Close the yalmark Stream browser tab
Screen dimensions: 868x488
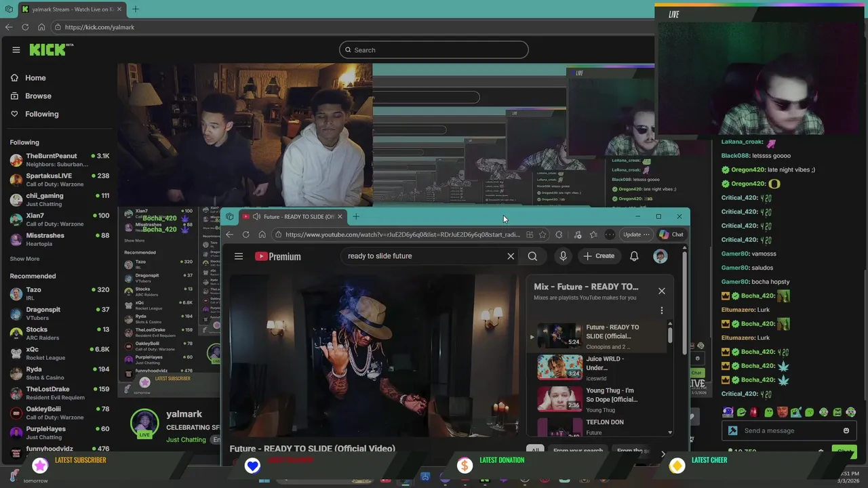tap(119, 9)
